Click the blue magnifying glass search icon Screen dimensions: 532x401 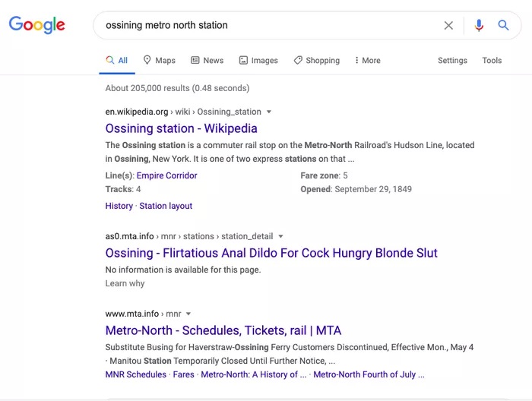pyautogui.click(x=503, y=25)
